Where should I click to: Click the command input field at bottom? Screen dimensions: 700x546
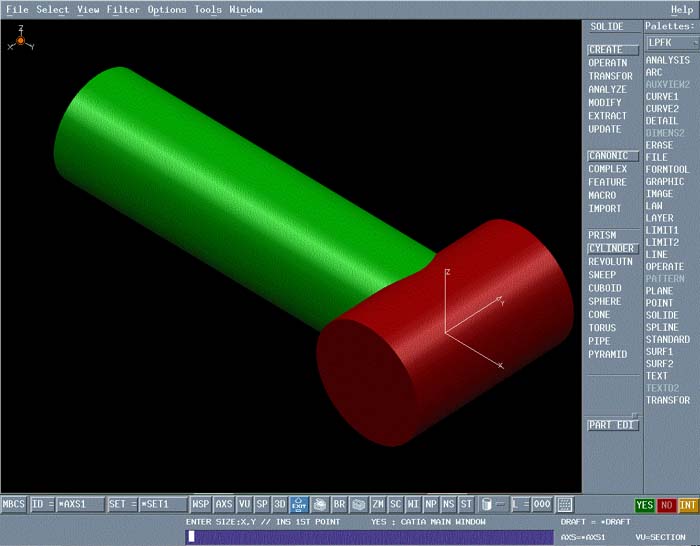tap(368, 537)
